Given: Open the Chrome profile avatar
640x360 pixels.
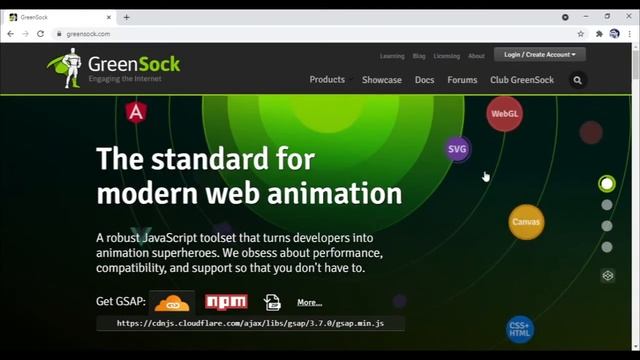Looking at the screenshot, I should pyautogui.click(x=614, y=34).
